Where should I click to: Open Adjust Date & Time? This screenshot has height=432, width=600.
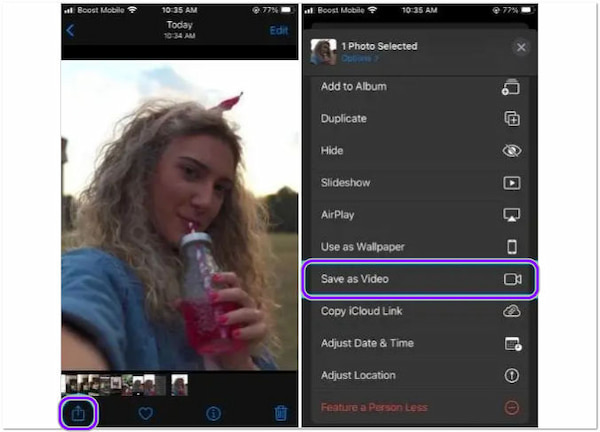click(x=420, y=343)
